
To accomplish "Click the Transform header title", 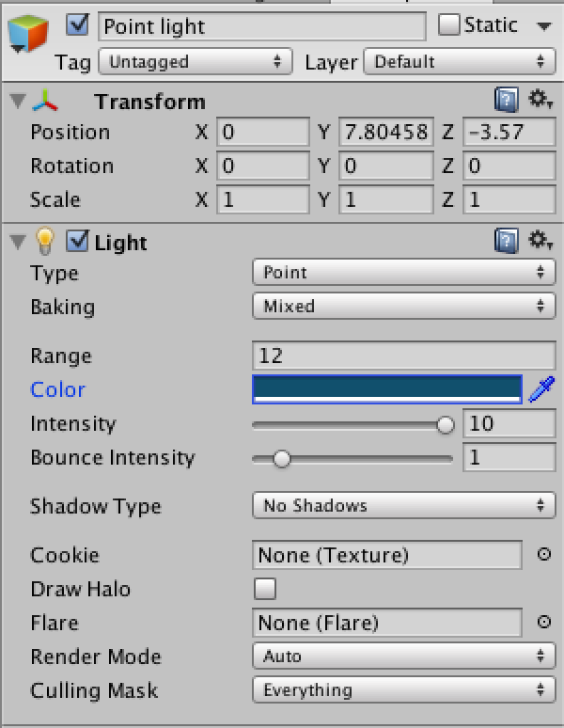I will pos(149,102).
